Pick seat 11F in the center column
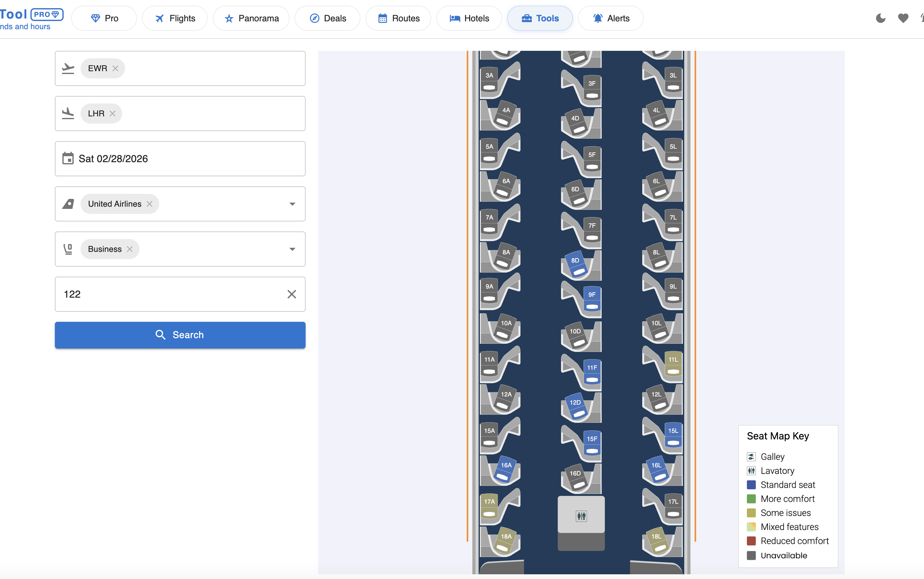 coord(592,372)
